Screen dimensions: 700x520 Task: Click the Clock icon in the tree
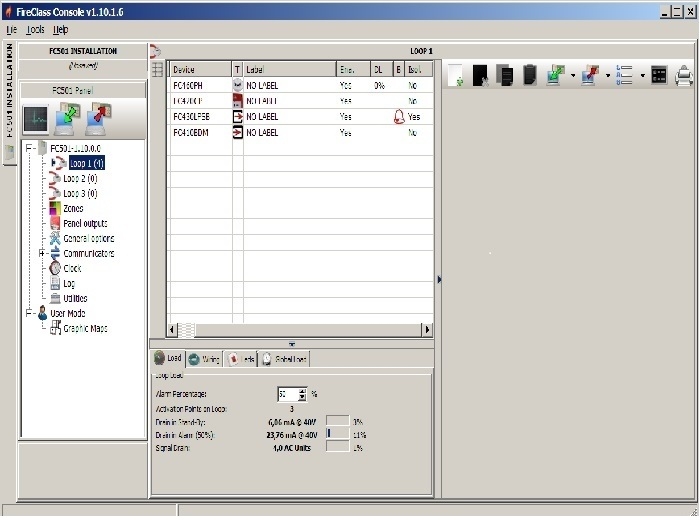point(55,268)
